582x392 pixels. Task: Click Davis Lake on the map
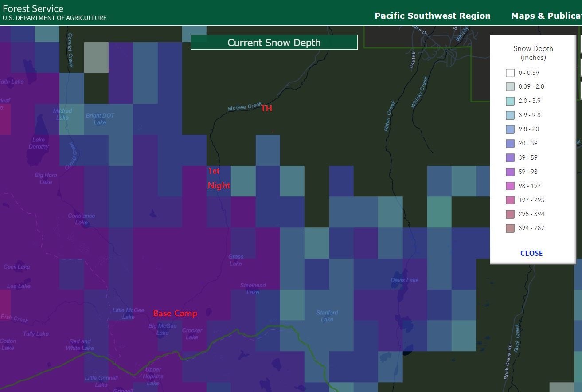404,280
